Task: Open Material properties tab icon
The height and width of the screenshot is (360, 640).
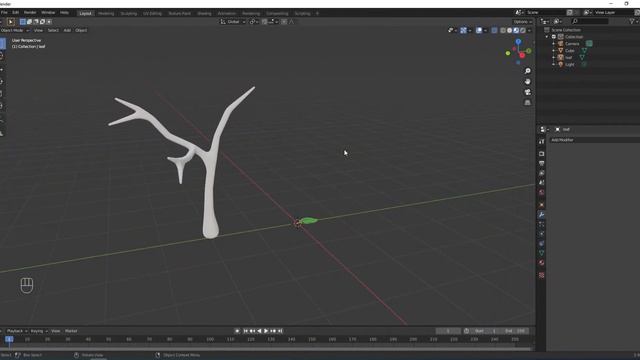Action: click(542, 262)
